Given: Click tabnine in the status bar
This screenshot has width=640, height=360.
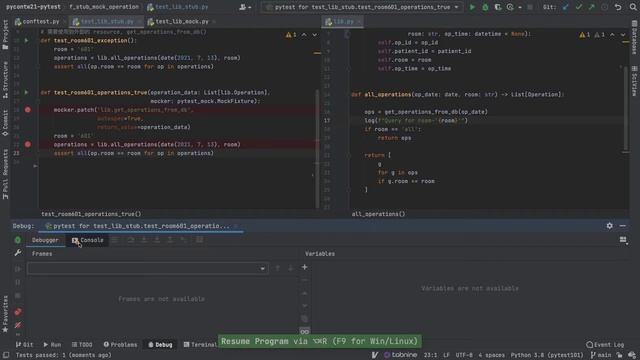Looking at the screenshot, I should 400,355.
